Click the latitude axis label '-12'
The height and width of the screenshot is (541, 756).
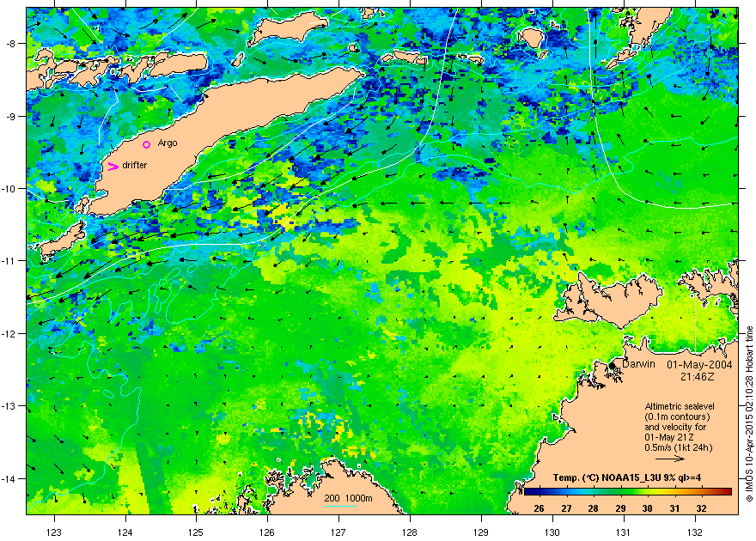tap(9, 334)
